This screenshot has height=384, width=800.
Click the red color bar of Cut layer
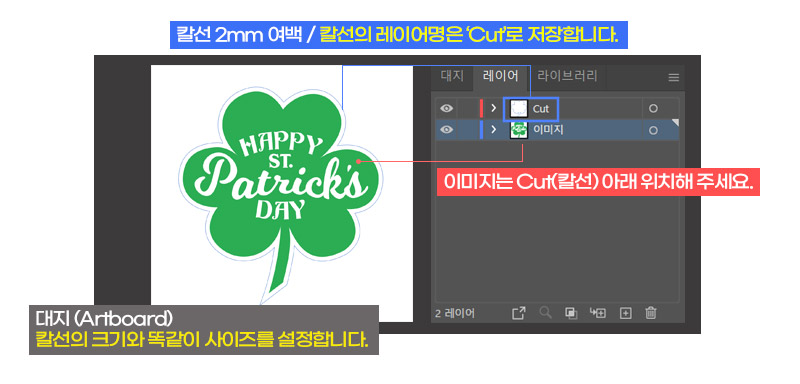(481, 109)
